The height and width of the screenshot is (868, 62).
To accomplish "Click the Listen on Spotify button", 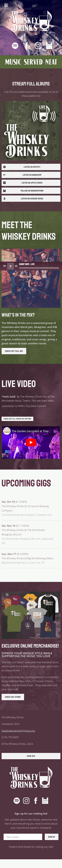I will [31, 167].
